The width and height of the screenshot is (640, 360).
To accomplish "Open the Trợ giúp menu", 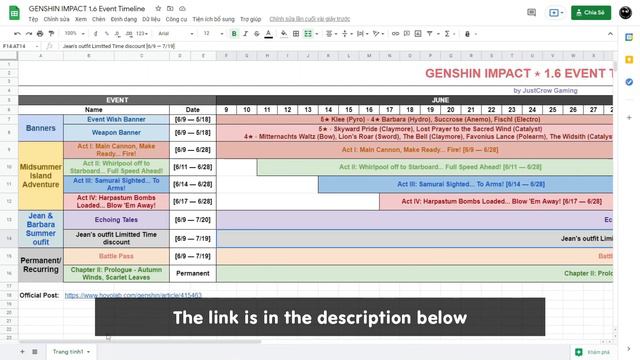I will (251, 19).
